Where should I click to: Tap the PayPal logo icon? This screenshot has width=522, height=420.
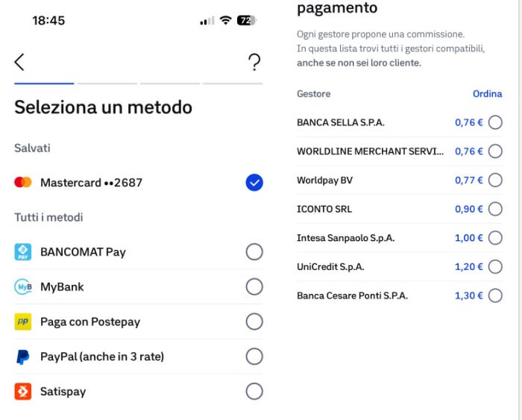[22, 357]
